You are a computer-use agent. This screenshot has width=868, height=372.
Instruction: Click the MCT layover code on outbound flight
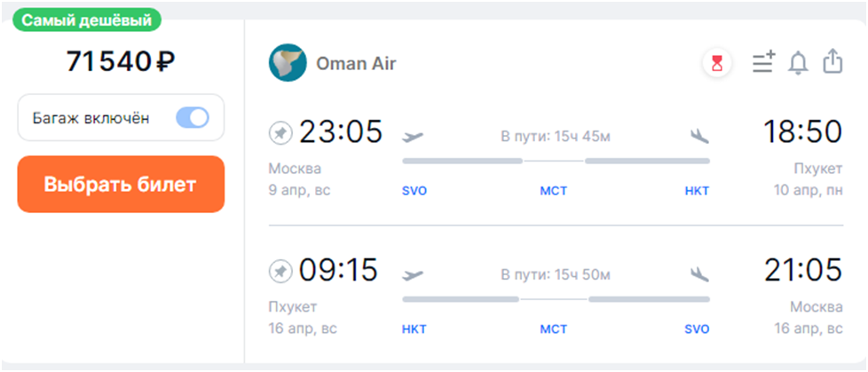click(554, 191)
